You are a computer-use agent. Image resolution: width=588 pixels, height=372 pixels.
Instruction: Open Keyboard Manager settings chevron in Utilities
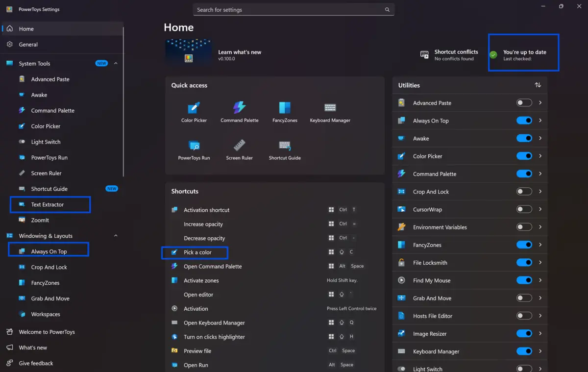pyautogui.click(x=540, y=351)
